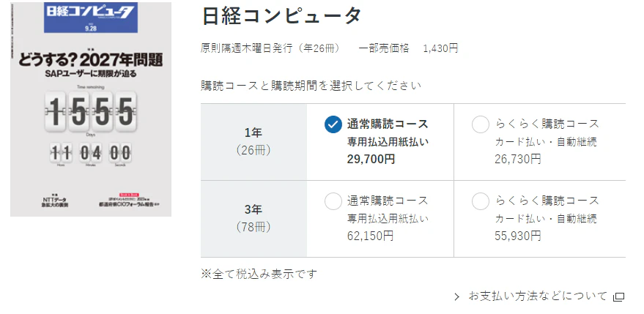Viewport: 644px width, 314px height.
Task: Click the chevron arrow before お支払い方法などについて
Action: 457,296
